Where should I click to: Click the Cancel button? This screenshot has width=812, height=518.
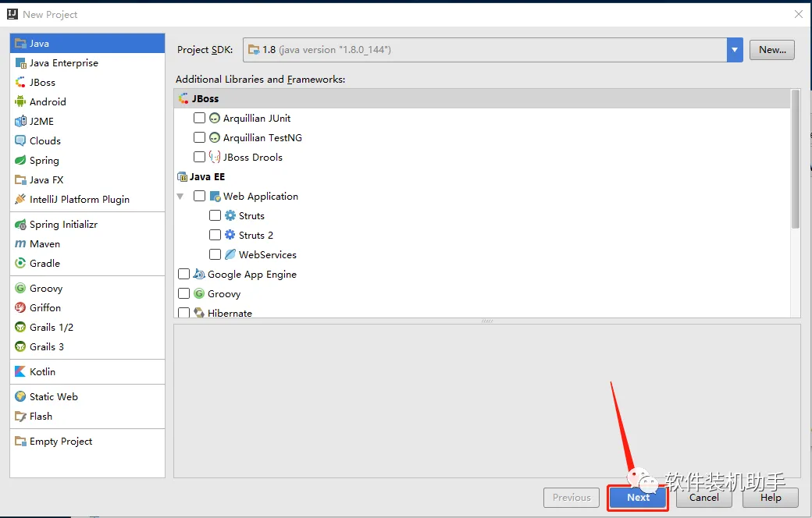(x=704, y=498)
